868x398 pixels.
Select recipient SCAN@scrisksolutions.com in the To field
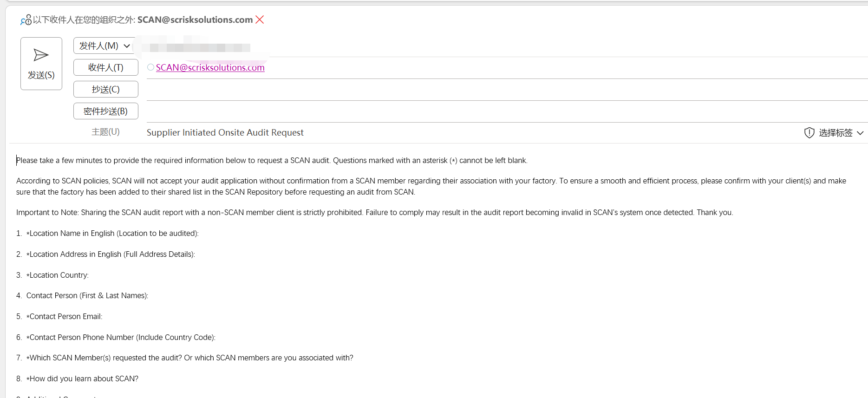pyautogui.click(x=210, y=67)
